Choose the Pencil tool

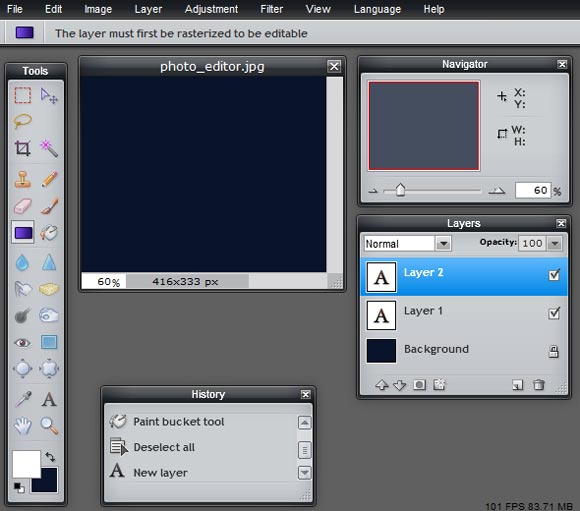click(49, 179)
